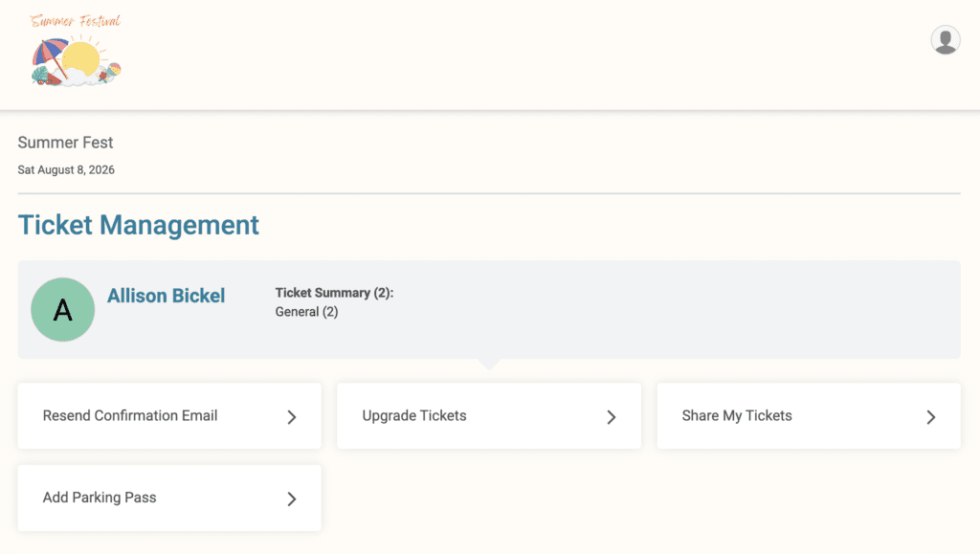Viewport: 980px width, 554px height.
Task: Click the chevron arrow beside Upgrade Tickets
Action: 612,417
